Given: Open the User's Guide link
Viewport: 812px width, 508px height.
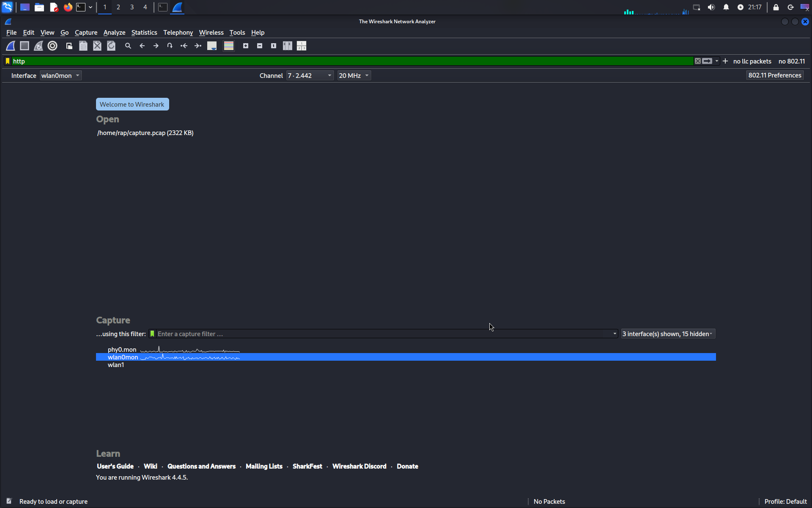Looking at the screenshot, I should point(115,466).
